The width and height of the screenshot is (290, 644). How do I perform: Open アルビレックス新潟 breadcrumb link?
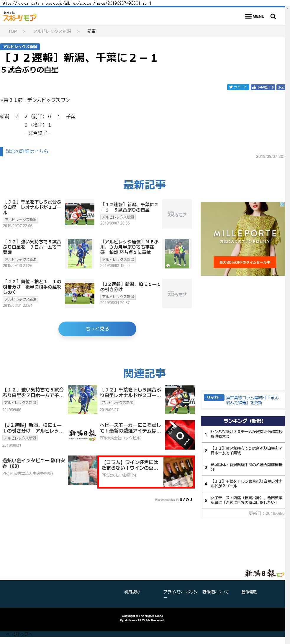coord(52,31)
